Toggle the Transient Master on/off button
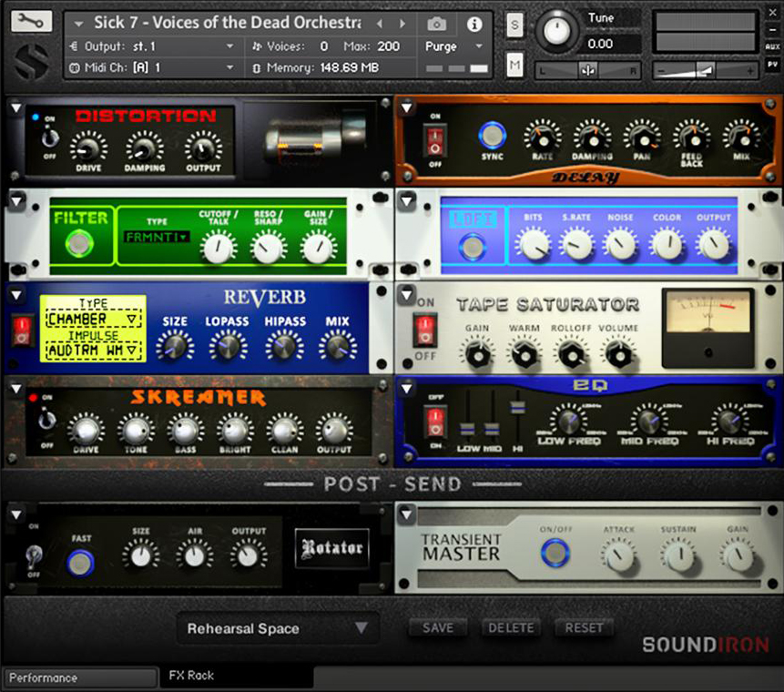 pos(554,550)
